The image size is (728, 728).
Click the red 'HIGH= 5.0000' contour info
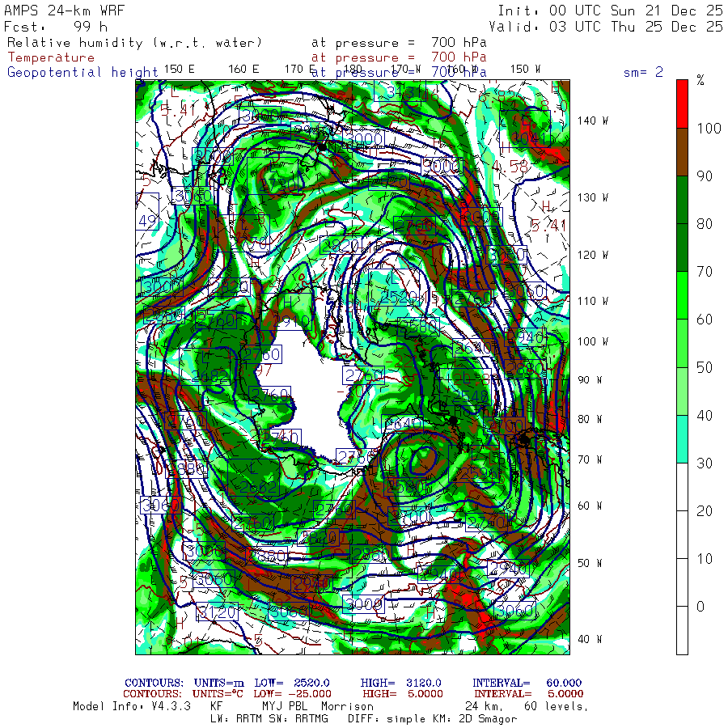click(x=403, y=694)
